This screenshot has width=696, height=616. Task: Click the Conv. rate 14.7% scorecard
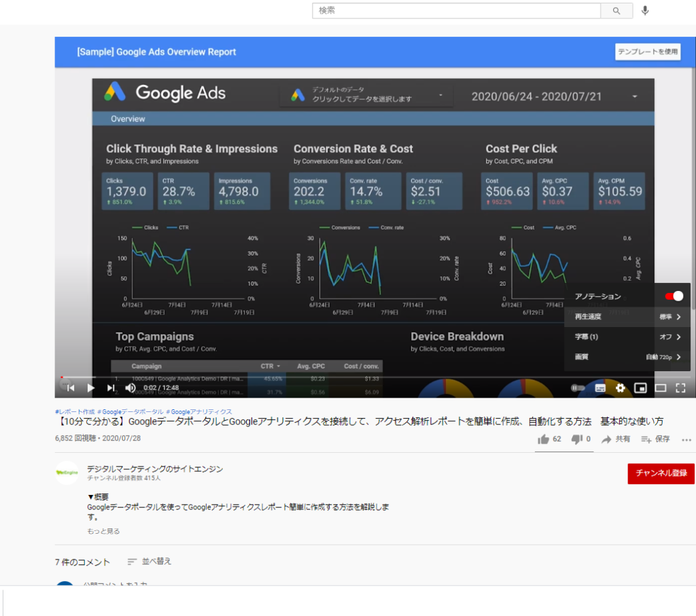point(373,191)
